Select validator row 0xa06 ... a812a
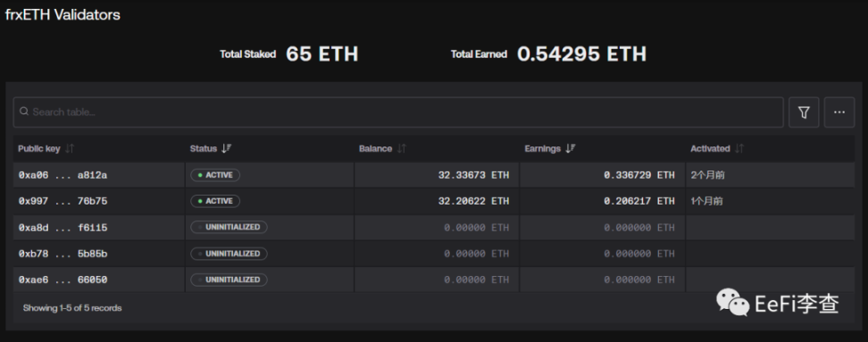The width and height of the screenshot is (868, 342). [433, 175]
